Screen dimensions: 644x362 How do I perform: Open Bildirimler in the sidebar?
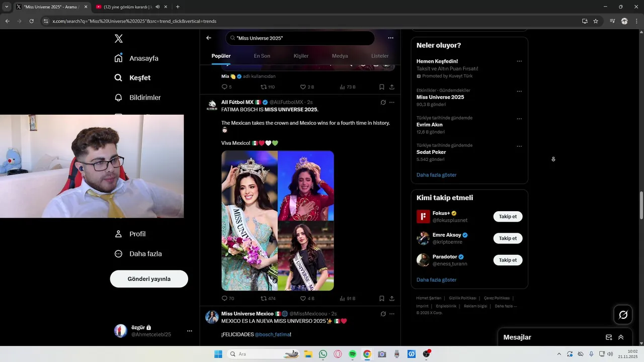(x=137, y=98)
